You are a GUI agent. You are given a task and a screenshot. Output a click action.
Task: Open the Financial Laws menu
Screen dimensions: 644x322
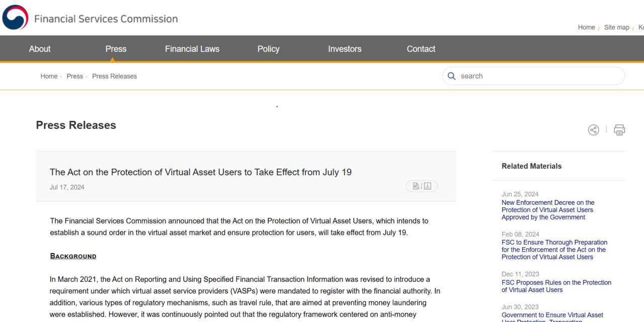(x=192, y=49)
